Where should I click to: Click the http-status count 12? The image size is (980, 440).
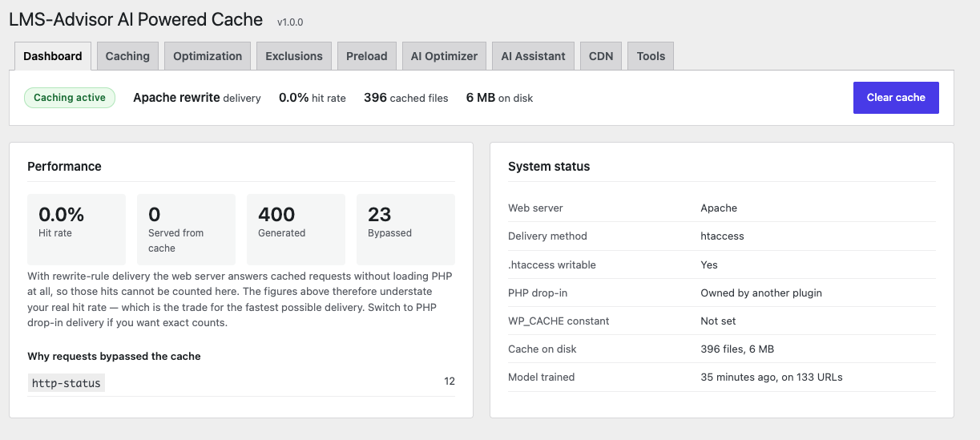[450, 381]
